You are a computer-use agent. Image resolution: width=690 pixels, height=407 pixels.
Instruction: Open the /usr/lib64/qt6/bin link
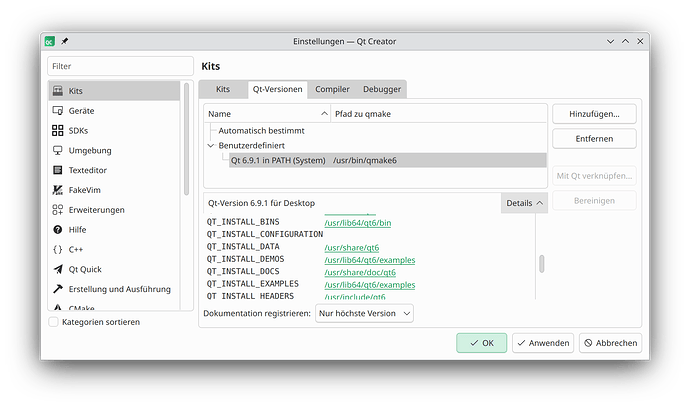coord(358,223)
